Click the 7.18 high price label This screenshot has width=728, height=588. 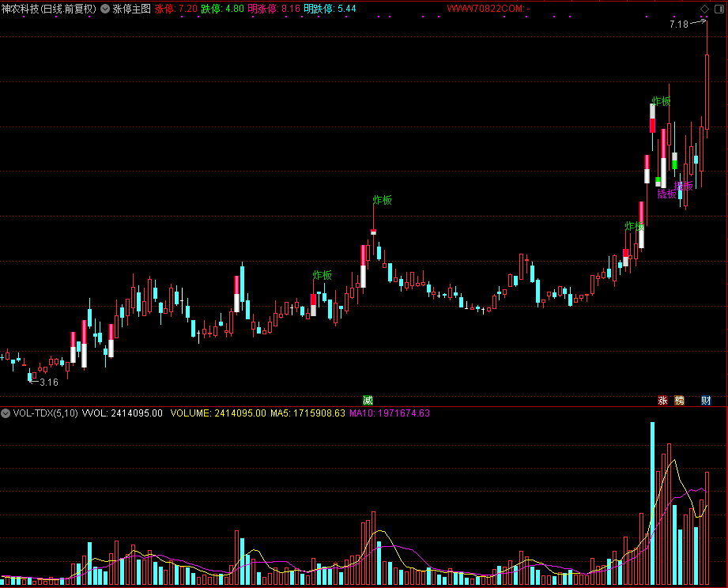click(679, 24)
